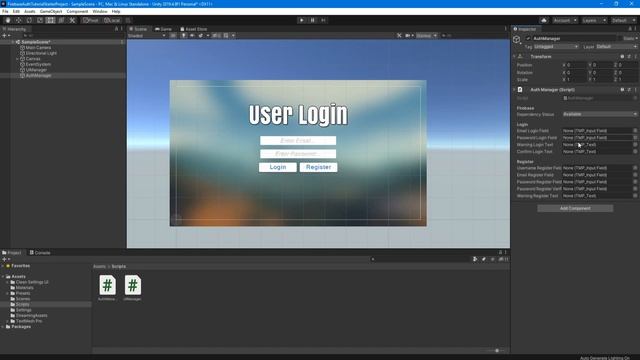Toggle the AuthManager active checkbox
The height and width of the screenshot is (360, 640).
528,38
